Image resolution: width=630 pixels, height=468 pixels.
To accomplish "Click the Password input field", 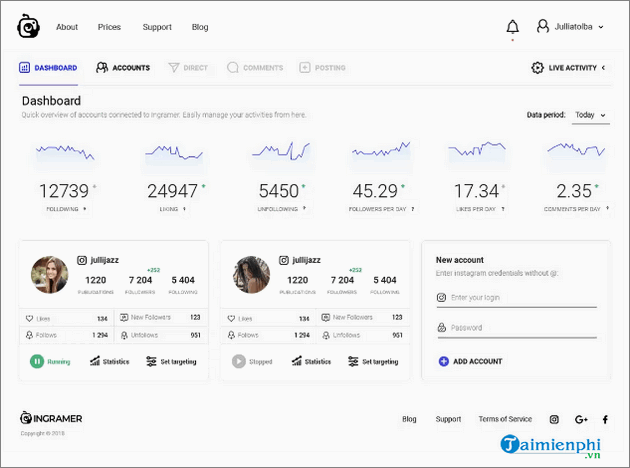I will (x=522, y=328).
